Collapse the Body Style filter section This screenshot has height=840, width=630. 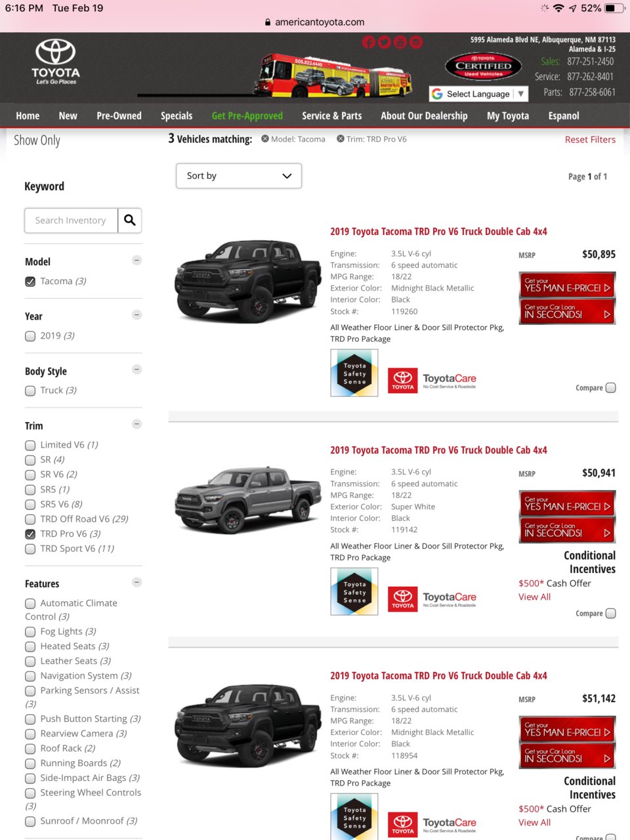[137, 369]
